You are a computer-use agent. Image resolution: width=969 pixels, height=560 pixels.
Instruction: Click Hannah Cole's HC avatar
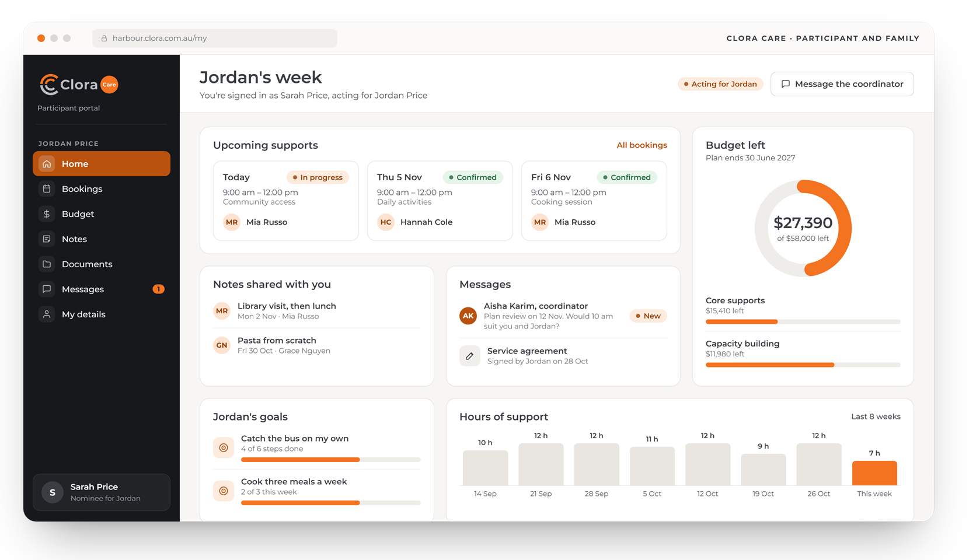(386, 222)
